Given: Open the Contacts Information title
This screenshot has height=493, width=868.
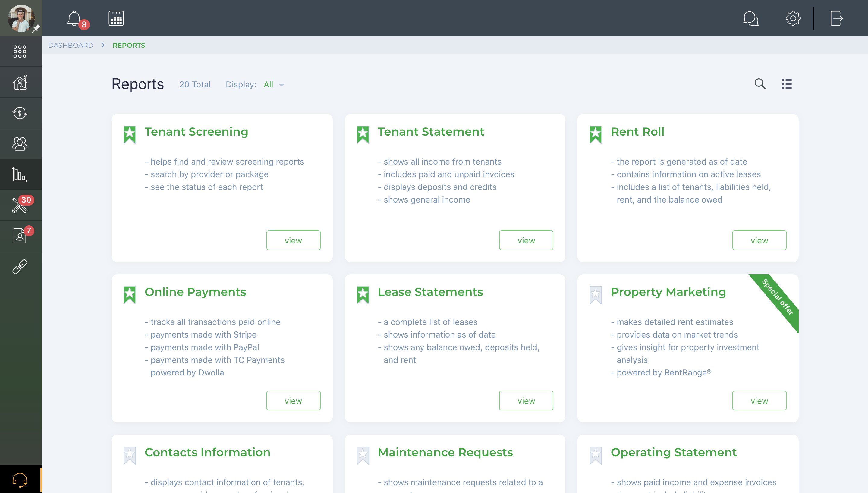Looking at the screenshot, I should click(208, 452).
